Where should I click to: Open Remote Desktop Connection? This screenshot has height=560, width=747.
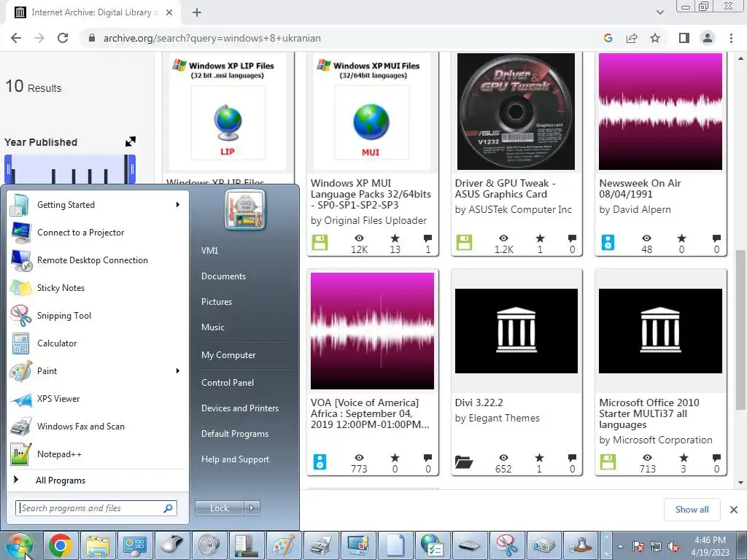[x=98, y=260]
